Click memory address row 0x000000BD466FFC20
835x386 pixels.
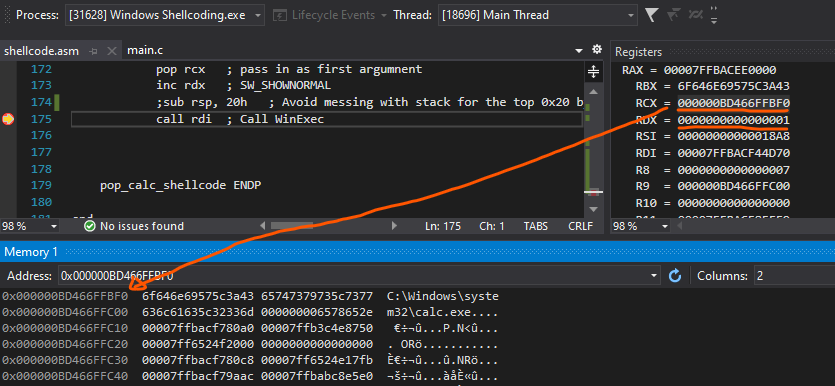coord(65,344)
